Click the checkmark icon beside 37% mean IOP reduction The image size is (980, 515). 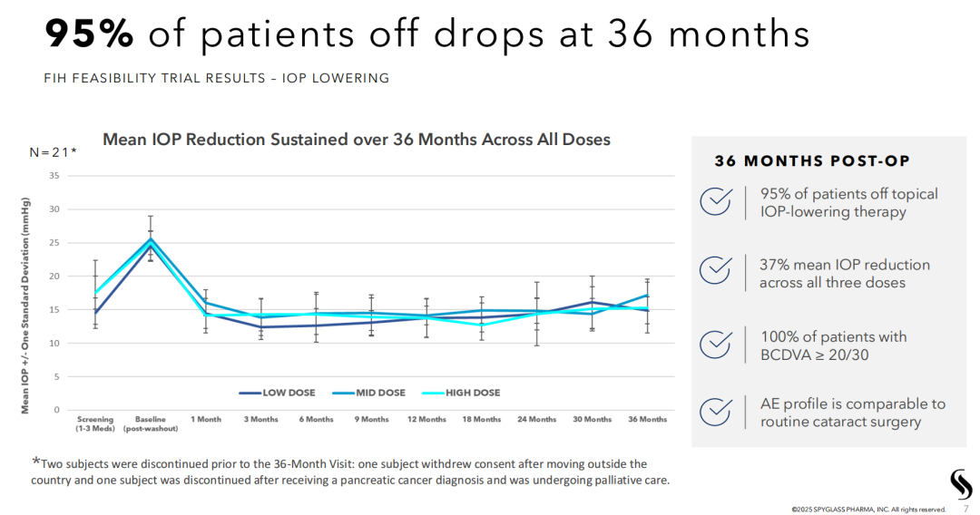(716, 270)
